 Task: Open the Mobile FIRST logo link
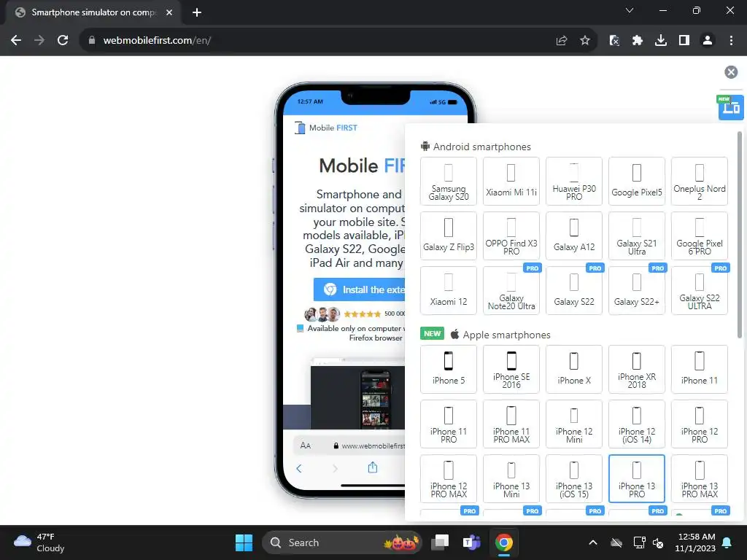click(326, 128)
